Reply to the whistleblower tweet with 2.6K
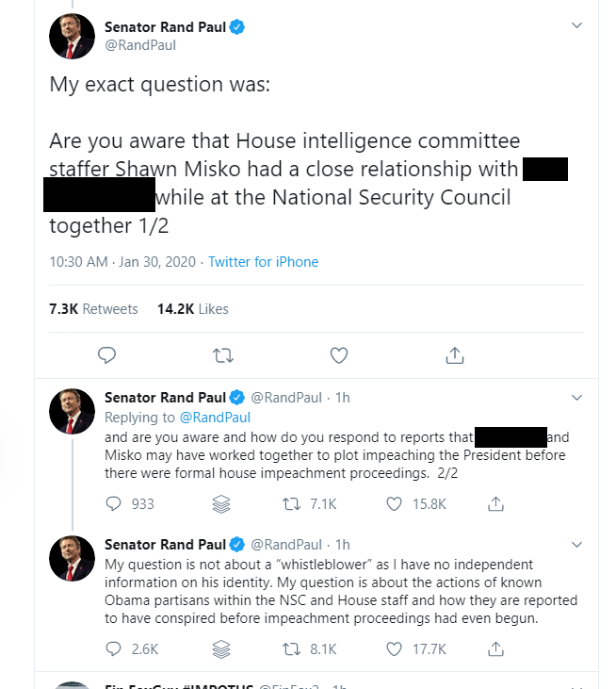The image size is (616, 689). tap(132, 649)
